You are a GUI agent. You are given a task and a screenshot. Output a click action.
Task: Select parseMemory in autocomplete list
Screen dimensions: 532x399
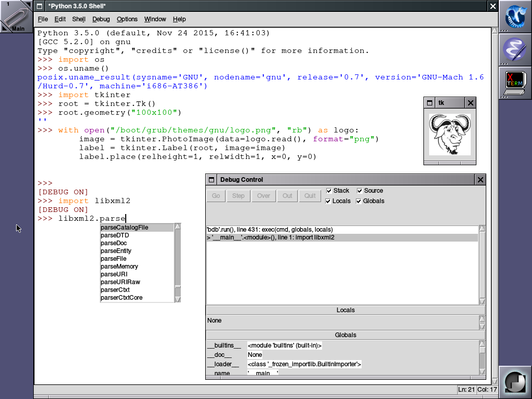[137, 267]
